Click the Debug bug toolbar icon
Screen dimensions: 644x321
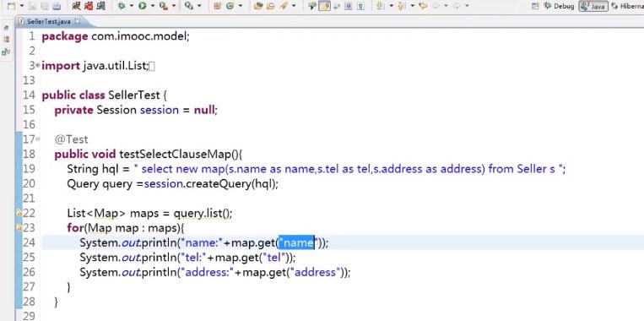[x=122, y=6]
